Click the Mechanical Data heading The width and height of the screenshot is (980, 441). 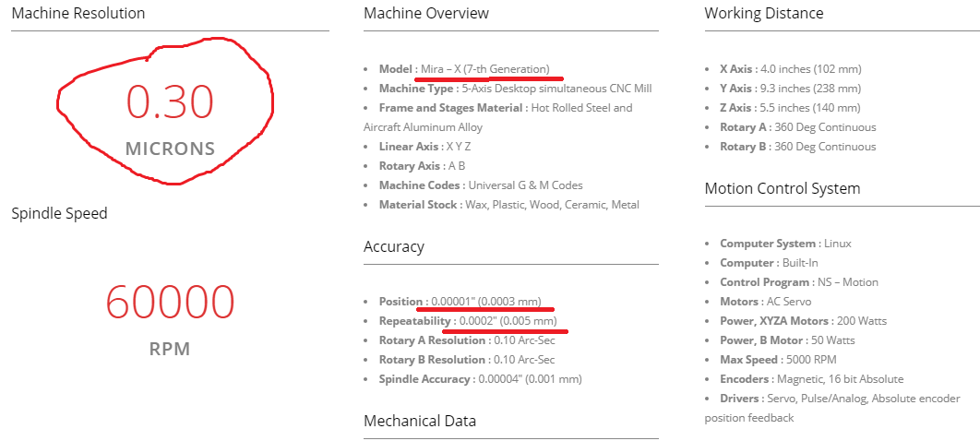click(x=420, y=421)
